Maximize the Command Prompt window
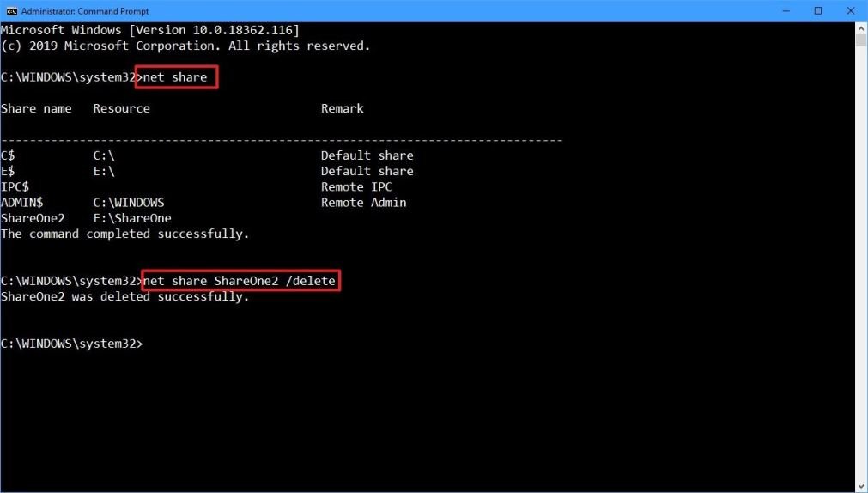The width and height of the screenshot is (868, 493). point(818,10)
